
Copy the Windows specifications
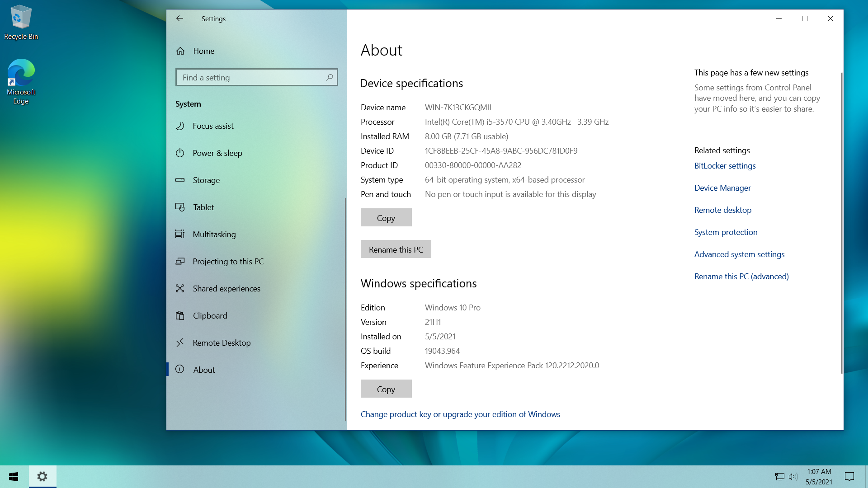click(386, 389)
